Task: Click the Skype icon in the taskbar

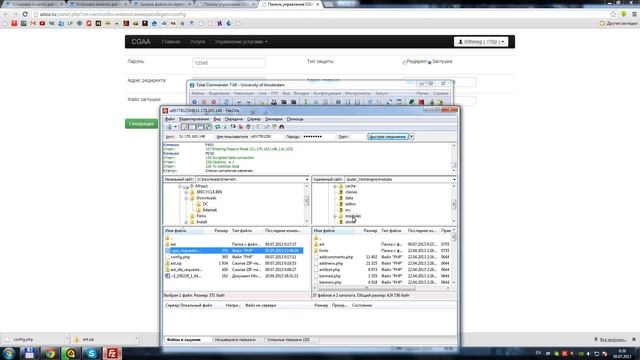Action: pos(91,353)
